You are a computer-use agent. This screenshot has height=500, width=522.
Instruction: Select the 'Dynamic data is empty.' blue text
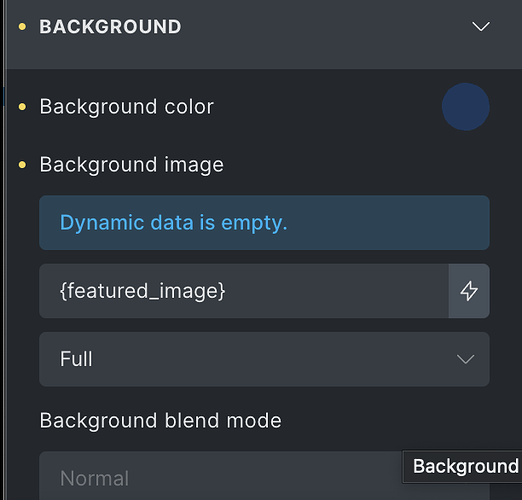coord(173,223)
